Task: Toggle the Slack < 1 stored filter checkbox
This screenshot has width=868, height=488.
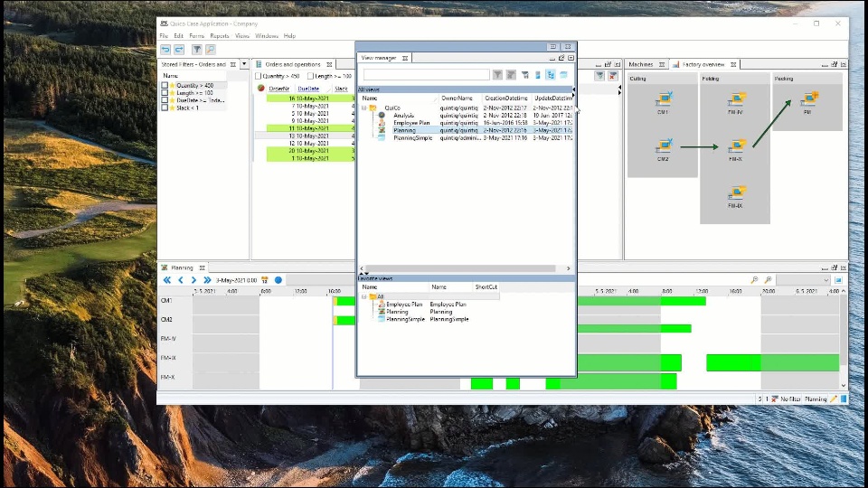Action: (165, 108)
